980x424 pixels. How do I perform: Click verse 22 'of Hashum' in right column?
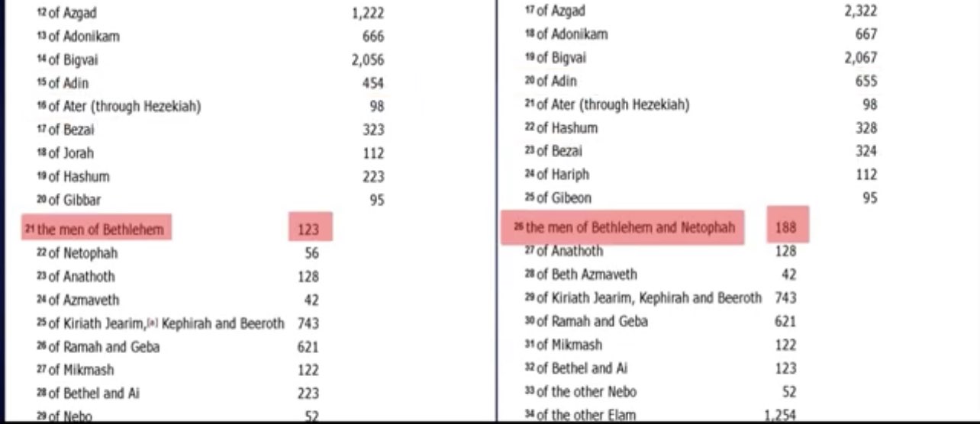(x=566, y=128)
